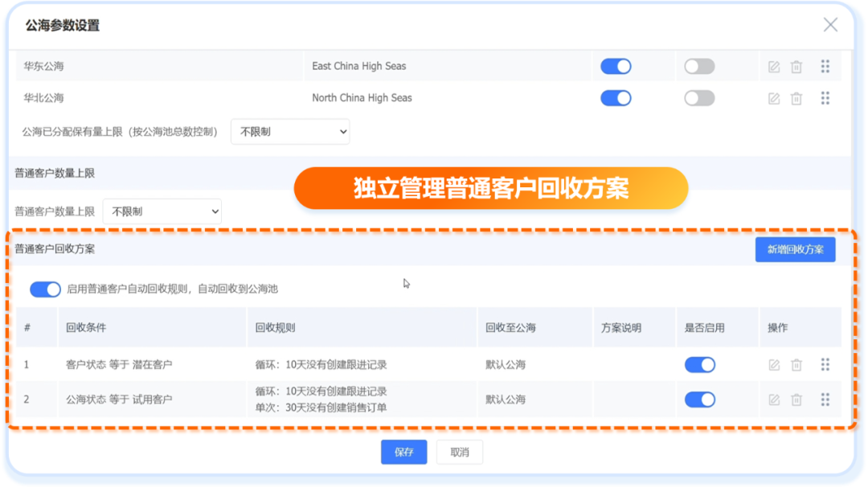The image size is (868, 488).
Task: Click the drag handle on North China High Seas row
Action: click(825, 98)
